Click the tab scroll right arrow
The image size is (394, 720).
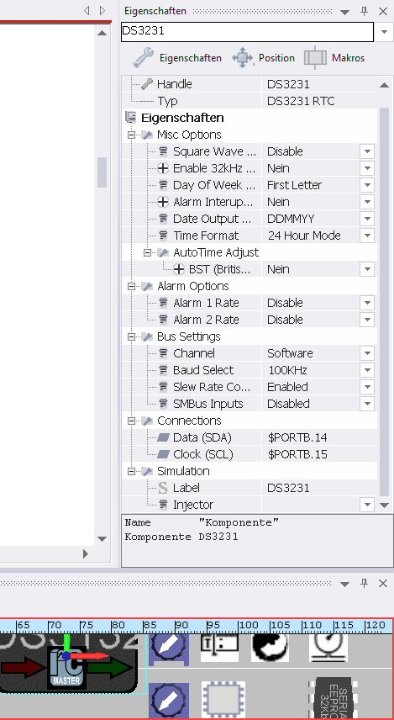click(102, 10)
